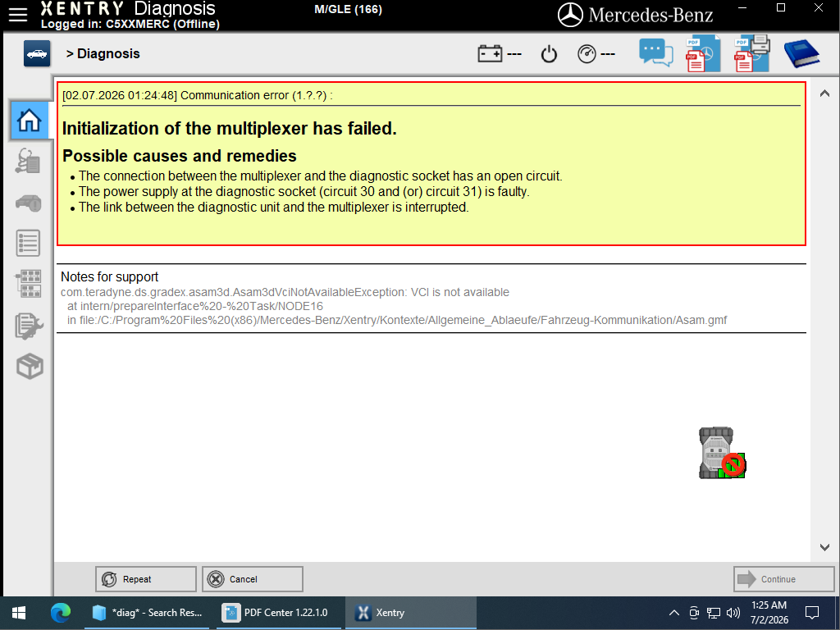This screenshot has width=840, height=630.
Task: Open the stethoscope quick test sidebar icon
Action: click(x=29, y=161)
